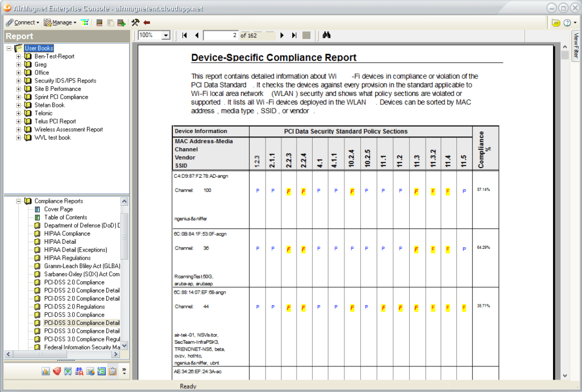Click the add report book icon with green plus
The image size is (582, 392).
point(122,23)
